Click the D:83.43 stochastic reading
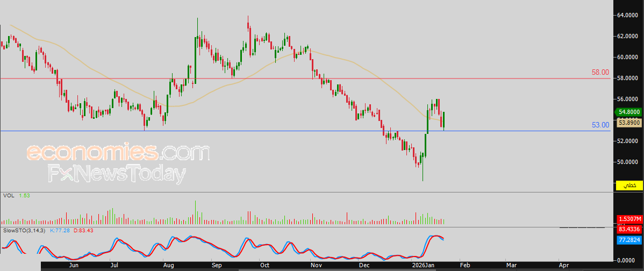The height and width of the screenshot is (271, 644). (x=83, y=230)
